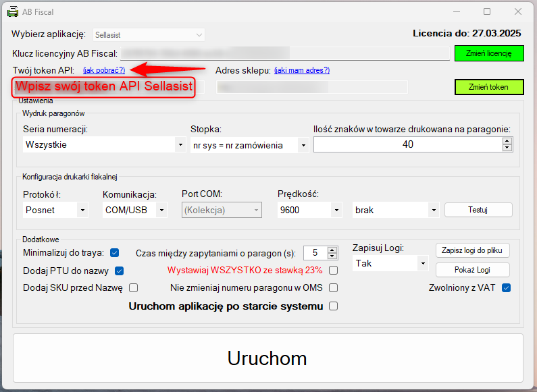537x392 pixels.
Task: Click the AB Fiscal printer icon in title bar
Action: [13, 12]
